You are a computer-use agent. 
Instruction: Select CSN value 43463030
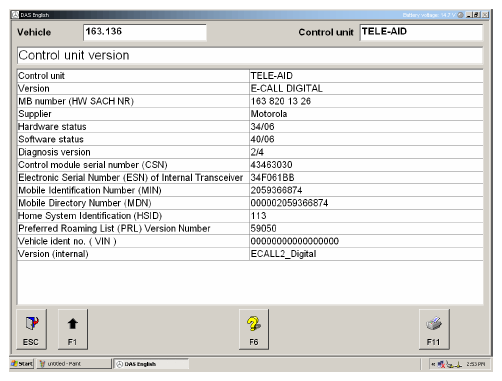[x=271, y=165]
